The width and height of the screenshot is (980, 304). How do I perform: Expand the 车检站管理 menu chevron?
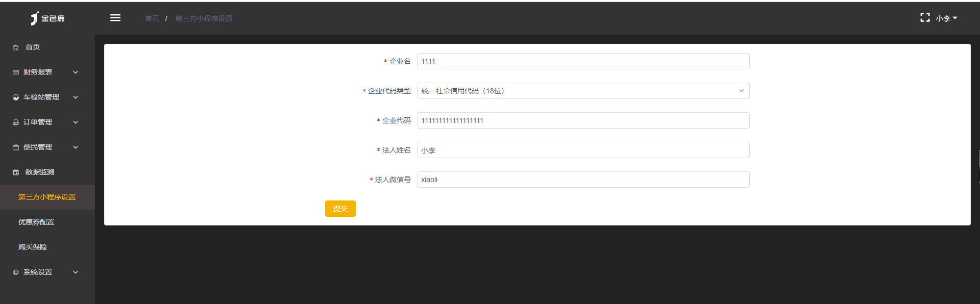point(76,97)
